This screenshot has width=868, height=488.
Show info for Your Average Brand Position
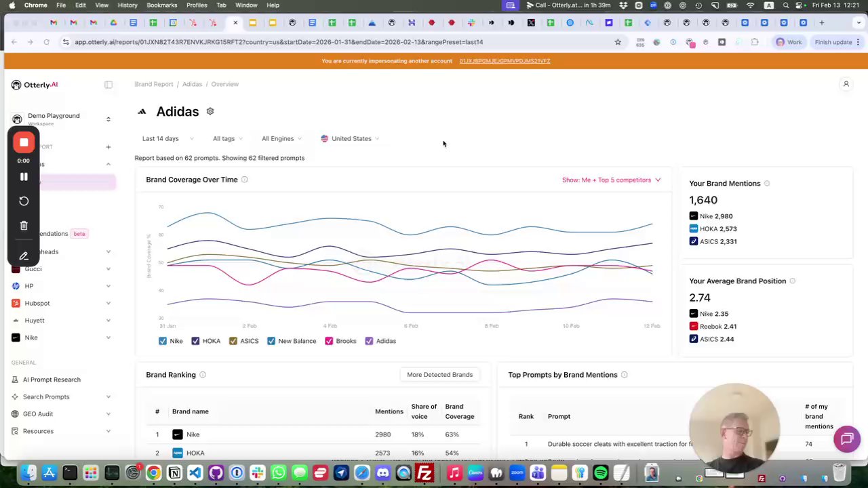tap(792, 281)
